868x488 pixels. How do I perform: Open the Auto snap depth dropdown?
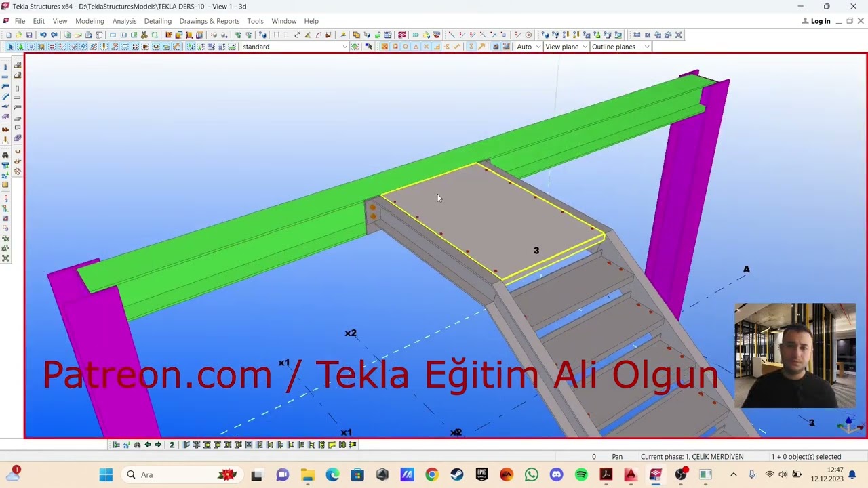[529, 47]
